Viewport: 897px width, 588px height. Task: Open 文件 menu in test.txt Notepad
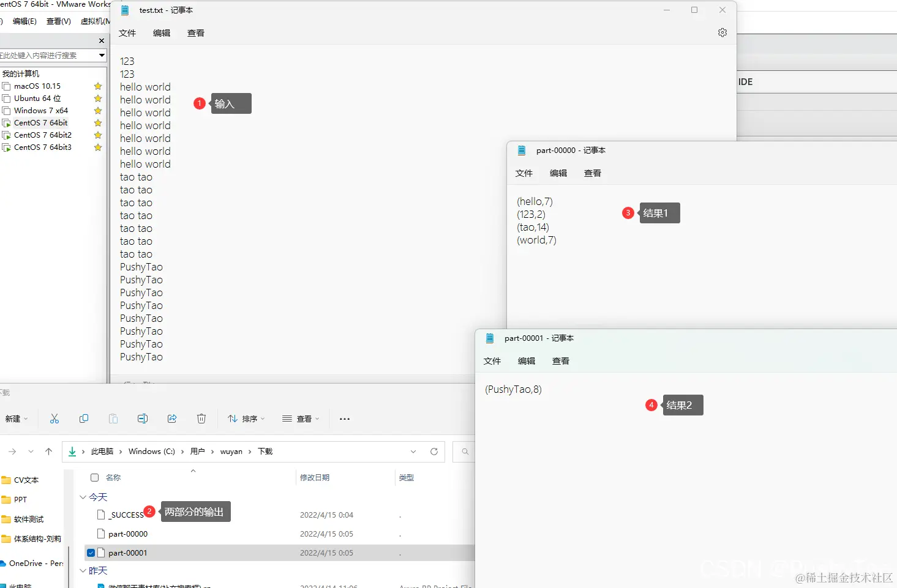(127, 33)
